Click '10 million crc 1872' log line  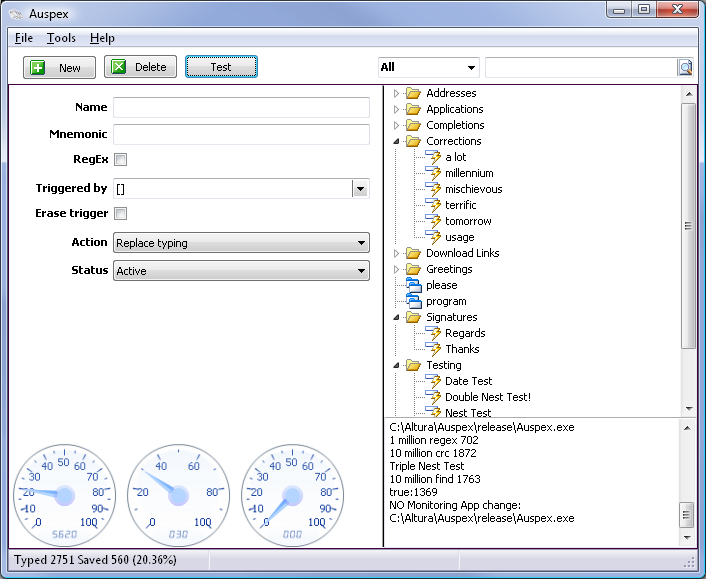coord(433,453)
